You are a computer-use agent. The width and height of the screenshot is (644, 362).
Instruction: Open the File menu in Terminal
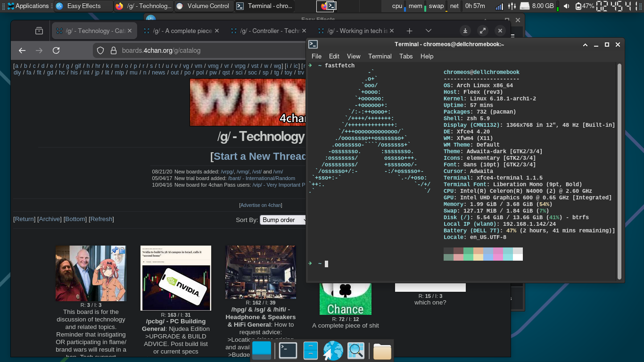(x=316, y=56)
